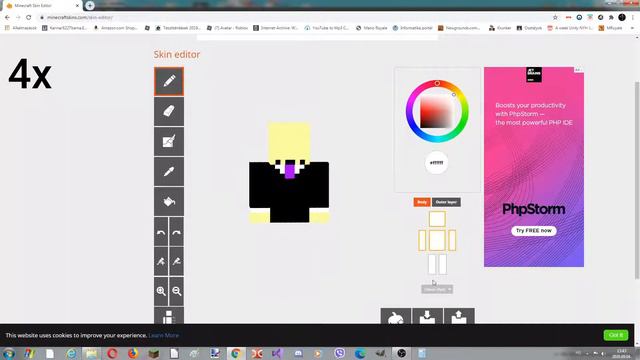The width and height of the screenshot is (640, 360).
Task: Click the Undo arrow in toolbar
Action: (161, 232)
